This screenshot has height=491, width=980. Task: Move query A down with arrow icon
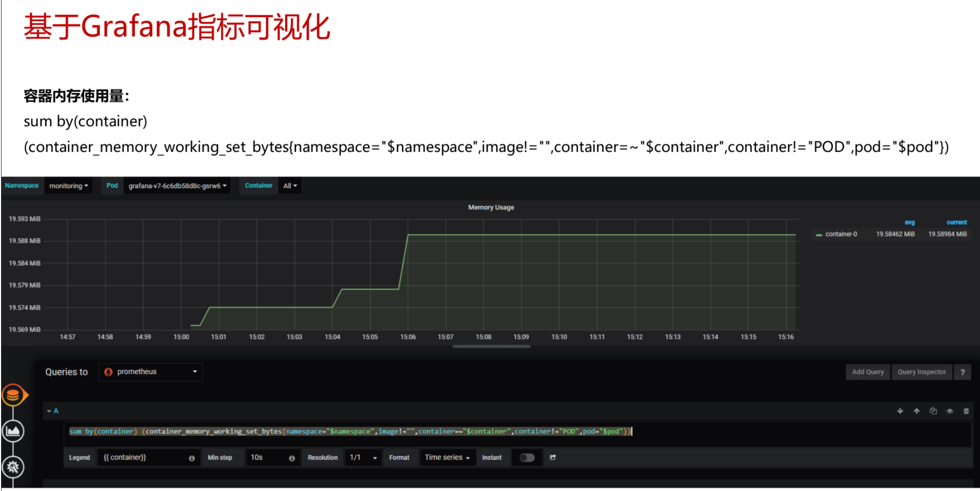(900, 411)
